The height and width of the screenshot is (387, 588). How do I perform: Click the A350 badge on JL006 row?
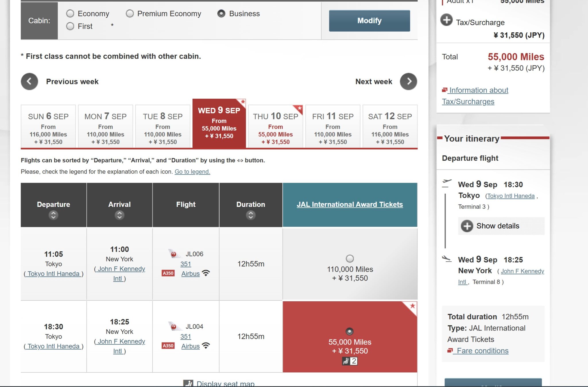pos(168,273)
